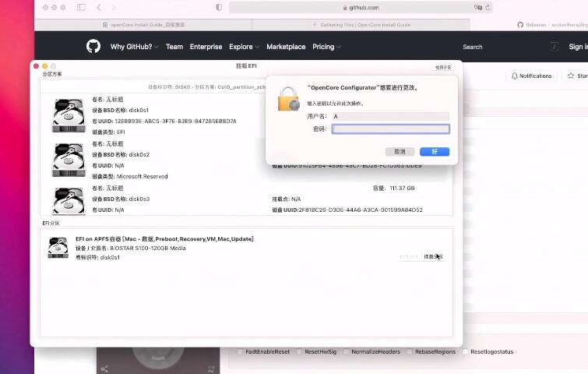Click the GitHub octocat logo
This screenshot has height=374, width=588.
pyautogui.click(x=93, y=47)
